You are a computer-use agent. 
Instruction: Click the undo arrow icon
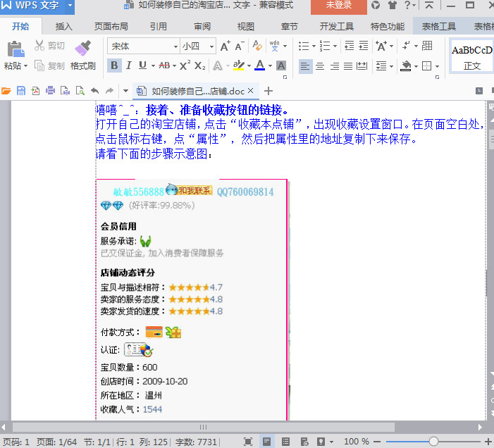[94, 91]
